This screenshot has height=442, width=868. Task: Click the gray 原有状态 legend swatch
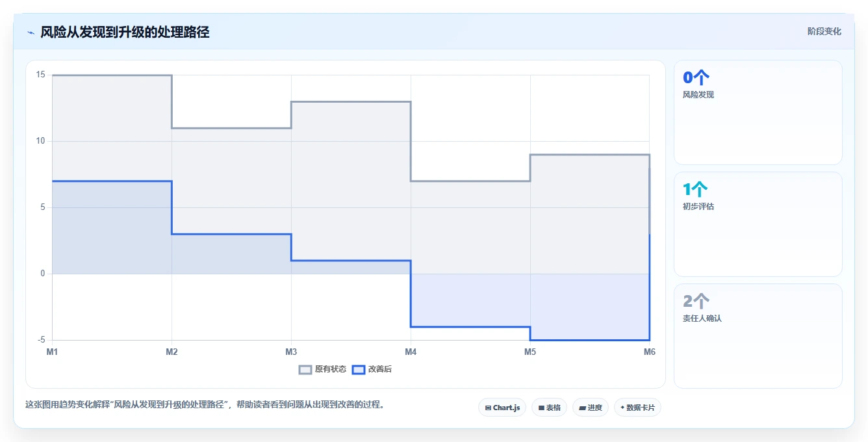click(305, 369)
